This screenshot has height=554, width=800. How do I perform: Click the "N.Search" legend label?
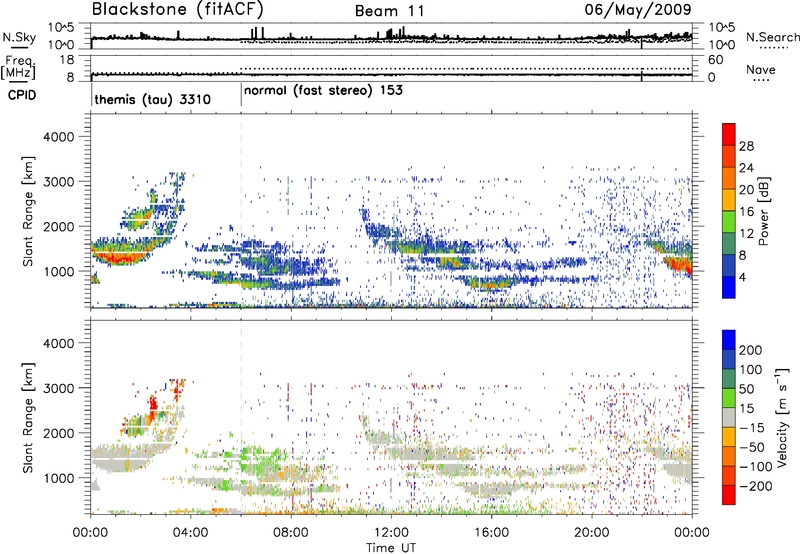[x=773, y=37]
